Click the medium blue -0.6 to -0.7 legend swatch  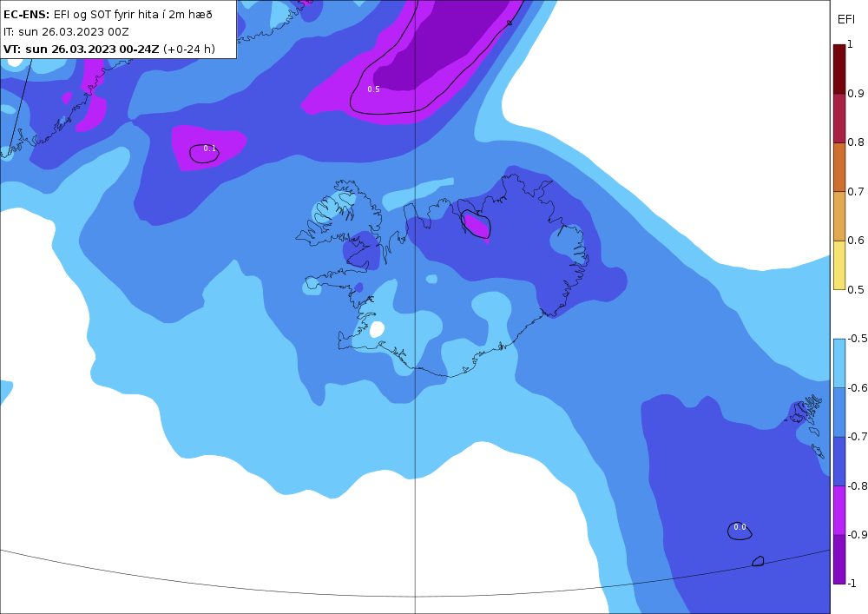coord(839,412)
